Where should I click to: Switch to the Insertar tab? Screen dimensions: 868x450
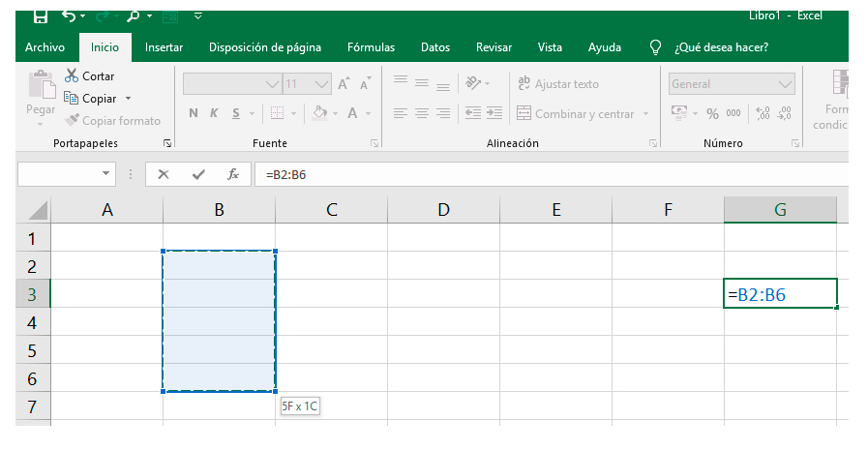point(164,47)
